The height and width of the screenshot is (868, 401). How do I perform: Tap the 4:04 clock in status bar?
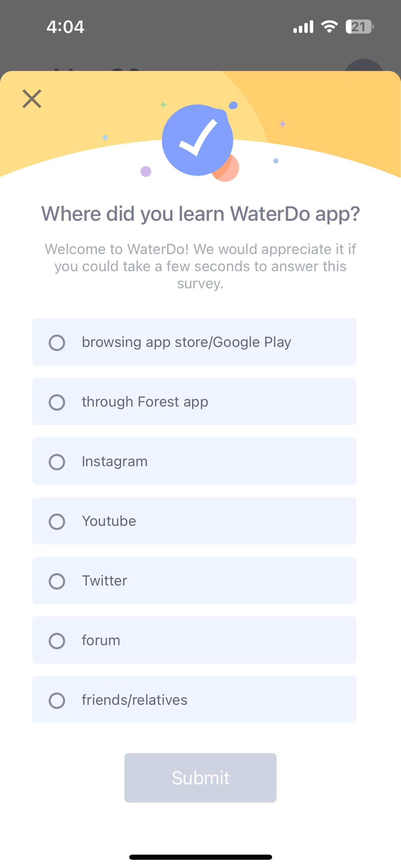click(65, 27)
